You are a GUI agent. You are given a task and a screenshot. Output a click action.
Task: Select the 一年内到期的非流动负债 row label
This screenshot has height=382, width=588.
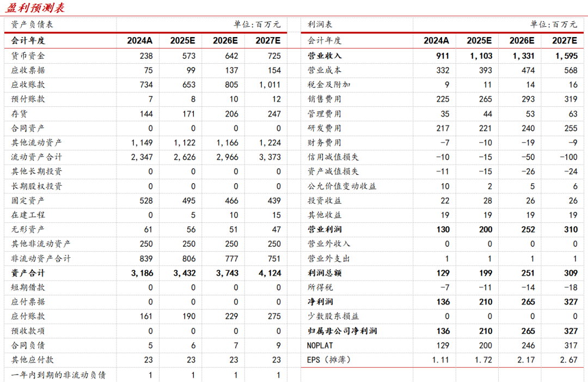tap(58, 374)
